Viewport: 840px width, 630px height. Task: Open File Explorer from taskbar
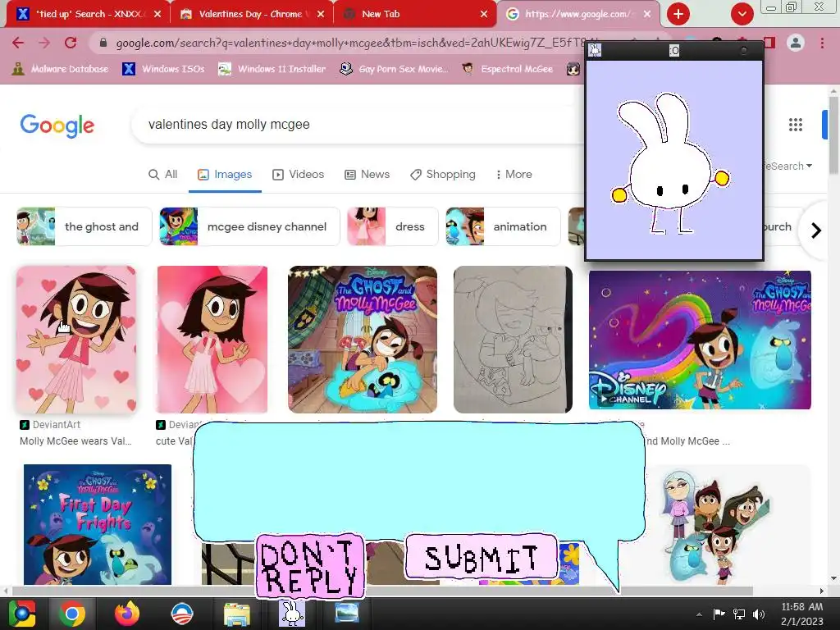[237, 614]
